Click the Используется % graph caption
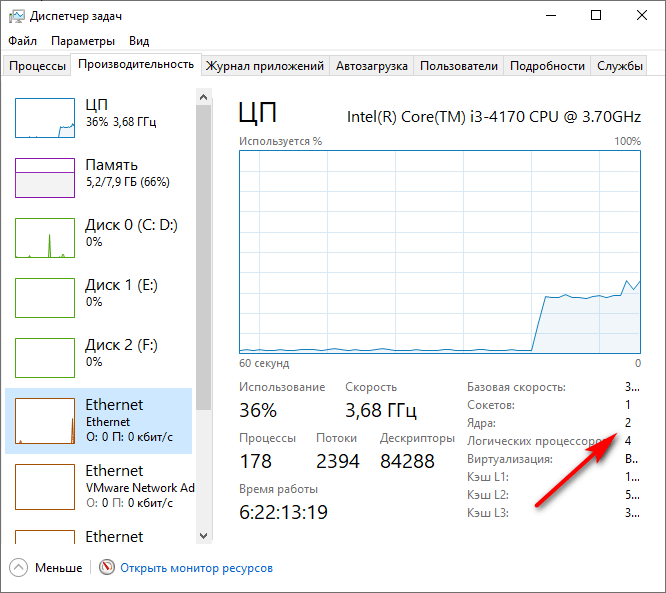 [x=280, y=141]
